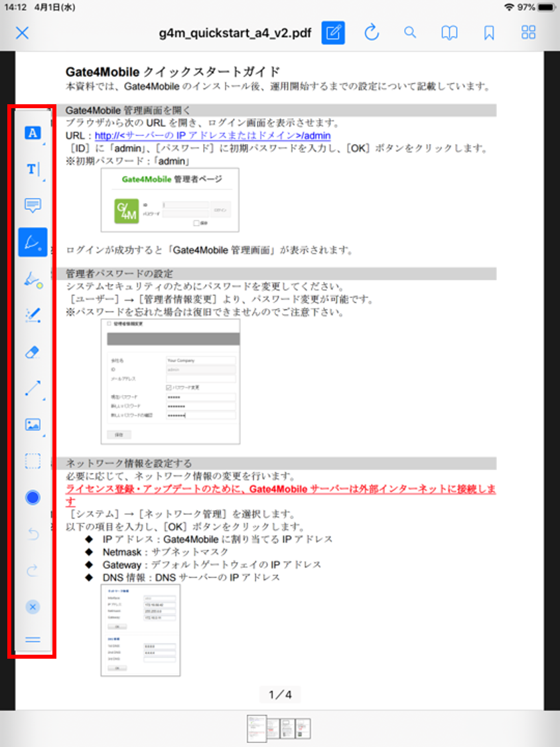Tap the g4m_quickstart_a4_v2.pdf title
The width and height of the screenshot is (560, 747).
[x=235, y=33]
